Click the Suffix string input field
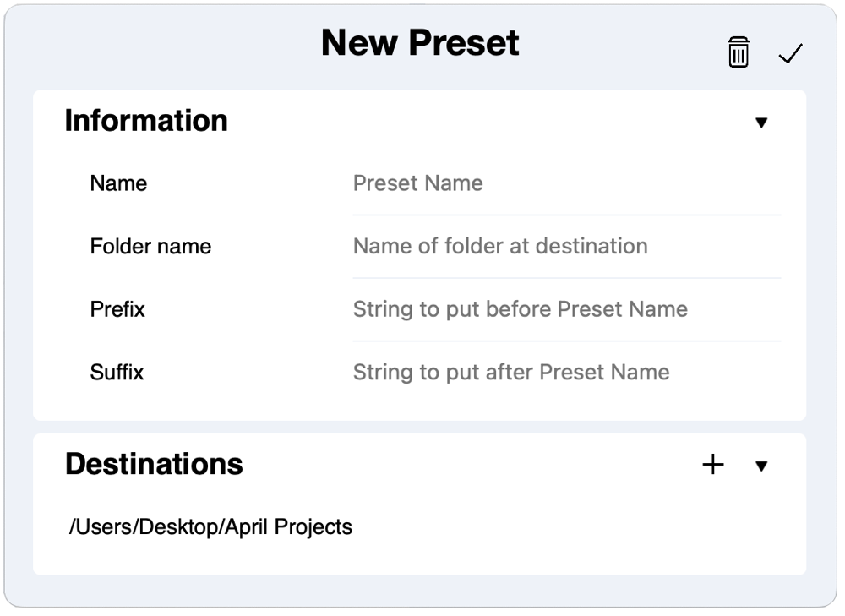This screenshot has height=616, width=845. [x=566, y=373]
